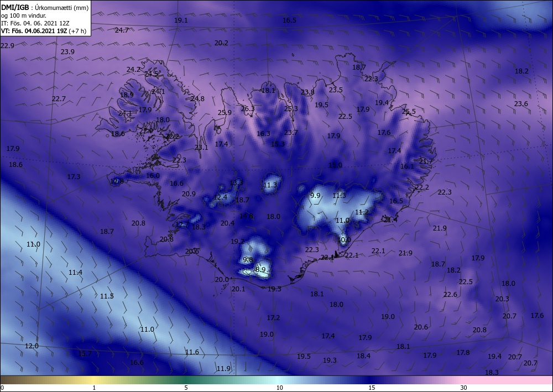Click the 21.7 value on the east coast
Viewport: 553px width, 392px height.
point(425,161)
